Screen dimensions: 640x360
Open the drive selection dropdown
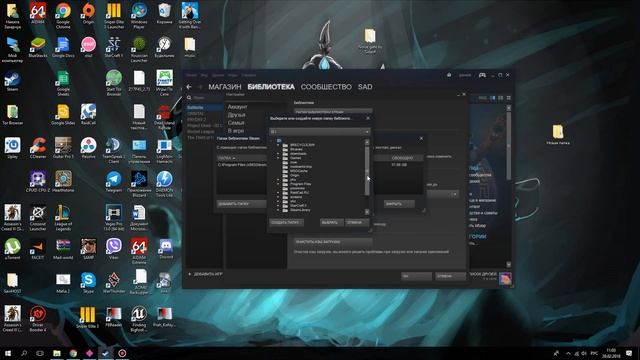[x=319, y=132]
